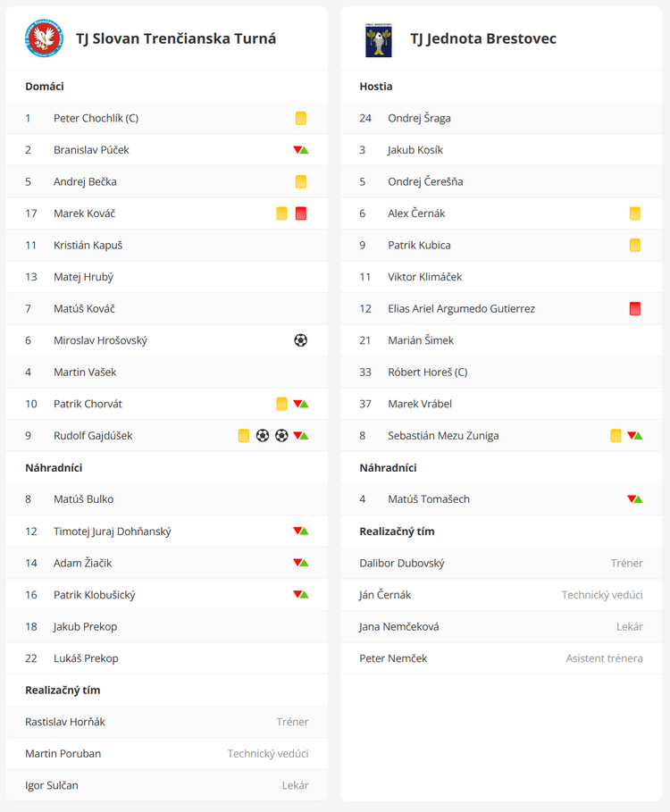Click Sebastián Mezu Zuniga's substitution icon
Screen dimensions: 670x812
click(635, 436)
